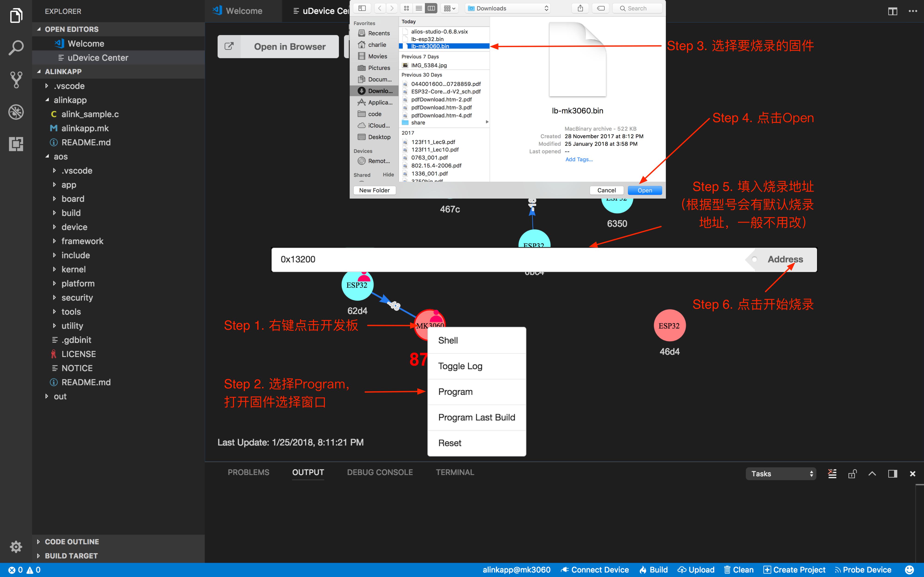Click Upload in the status bar
This screenshot has width=924, height=577.
click(696, 570)
